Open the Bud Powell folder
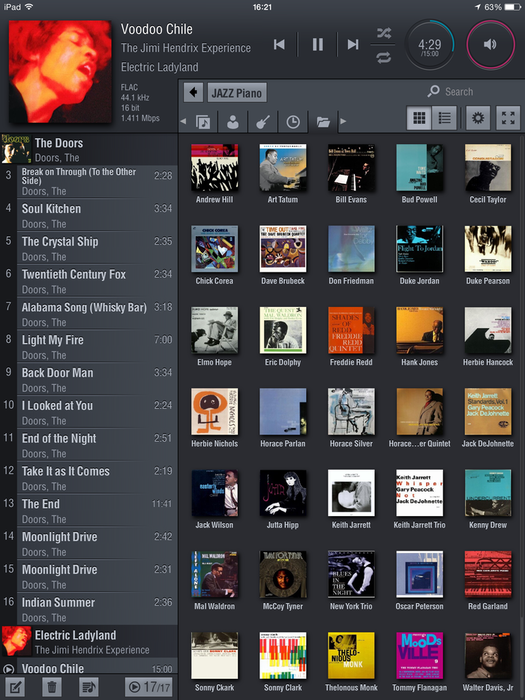This screenshot has height=700, width=525. tap(419, 174)
